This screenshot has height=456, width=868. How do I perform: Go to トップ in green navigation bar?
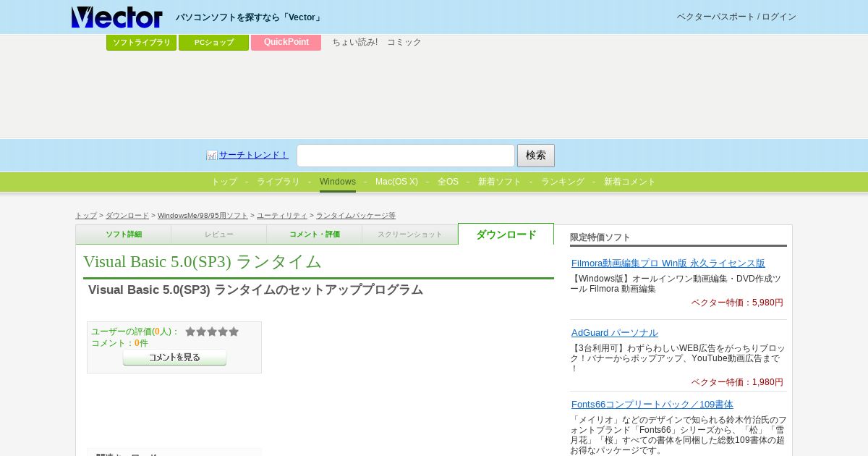point(224,182)
